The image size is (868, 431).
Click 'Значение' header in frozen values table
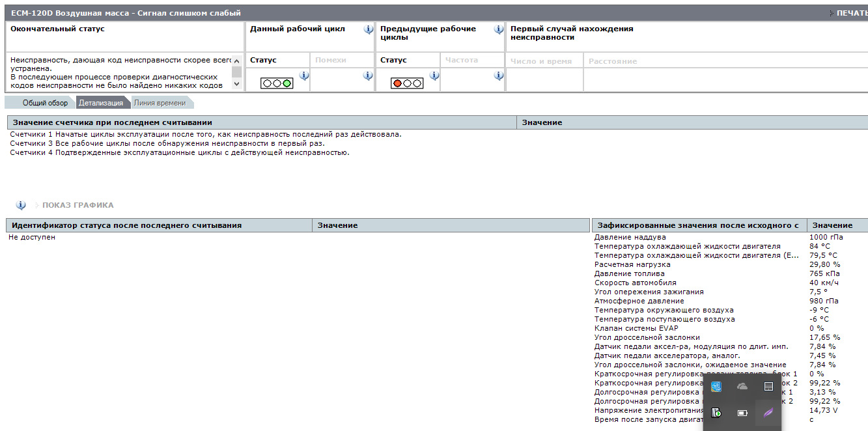pyautogui.click(x=837, y=225)
